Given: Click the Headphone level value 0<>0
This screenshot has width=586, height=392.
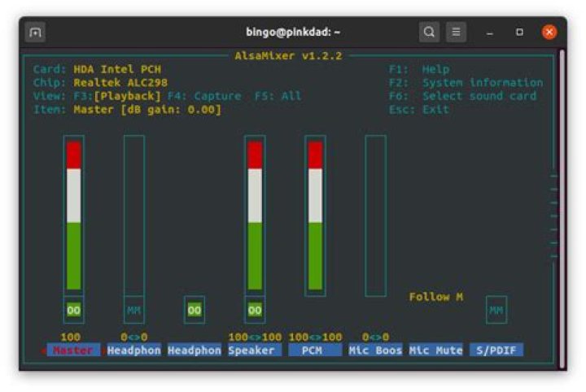Looking at the screenshot, I should click(134, 338).
